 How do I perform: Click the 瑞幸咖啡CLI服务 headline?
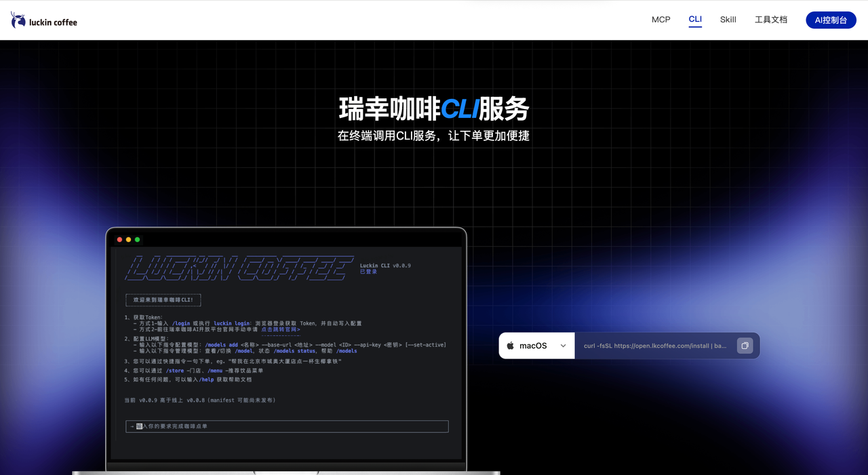coord(434,108)
